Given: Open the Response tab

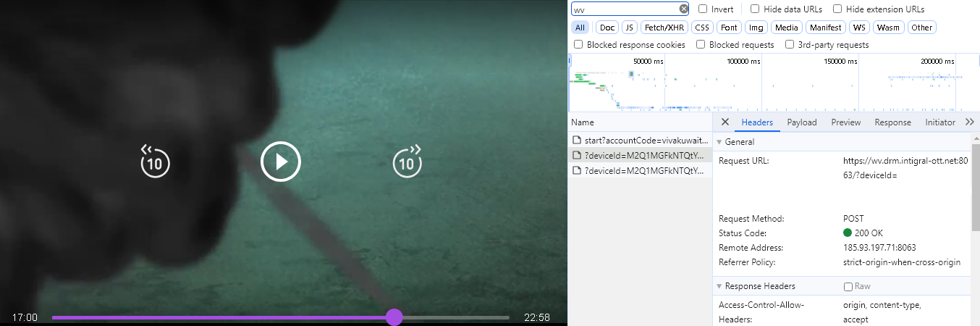Looking at the screenshot, I should 892,122.
